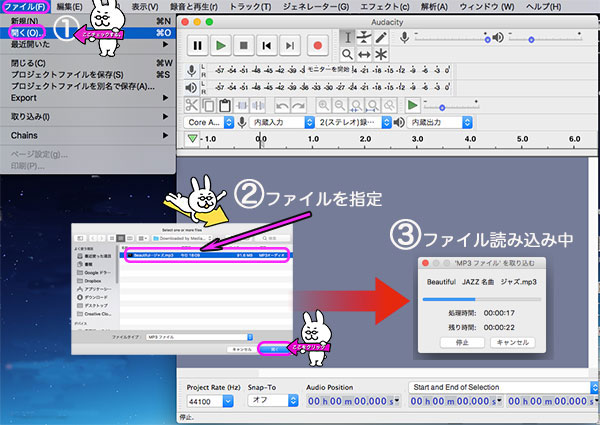Click the recording meter microphone icon
The width and height of the screenshot is (600, 425).
pos(191,71)
